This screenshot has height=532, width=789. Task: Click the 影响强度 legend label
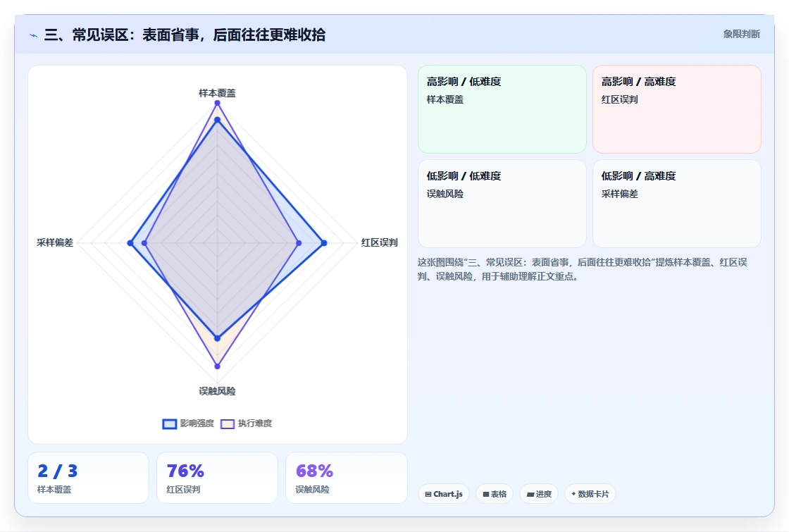point(197,423)
